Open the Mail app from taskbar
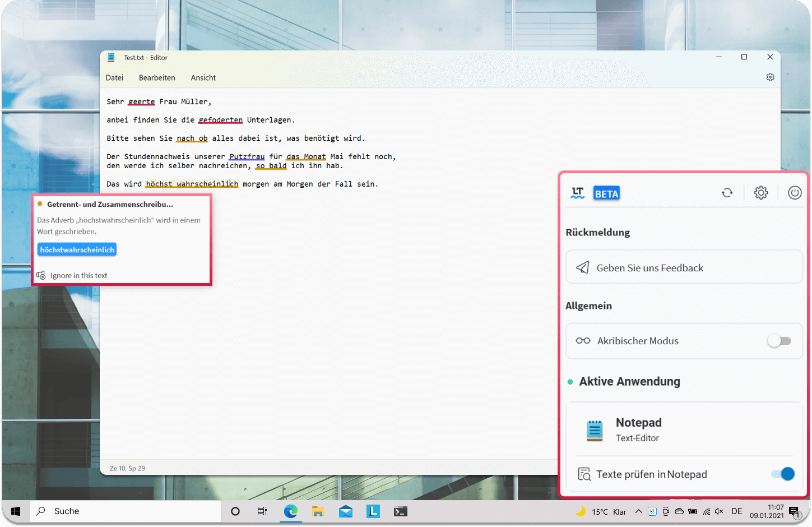The width and height of the screenshot is (812, 527). point(346,511)
